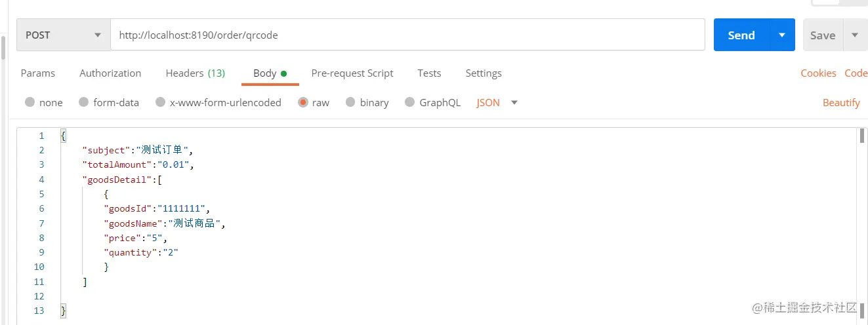Select the form-data radio button
The height and width of the screenshot is (325, 868).
[83, 102]
